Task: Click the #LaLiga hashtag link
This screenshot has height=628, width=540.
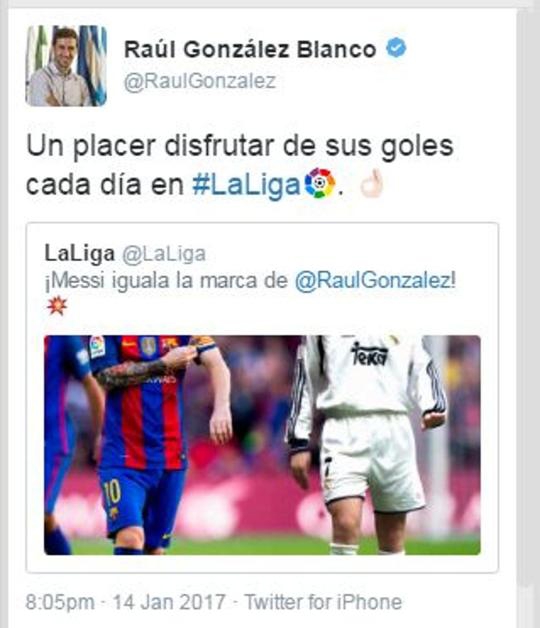Action: (x=246, y=185)
